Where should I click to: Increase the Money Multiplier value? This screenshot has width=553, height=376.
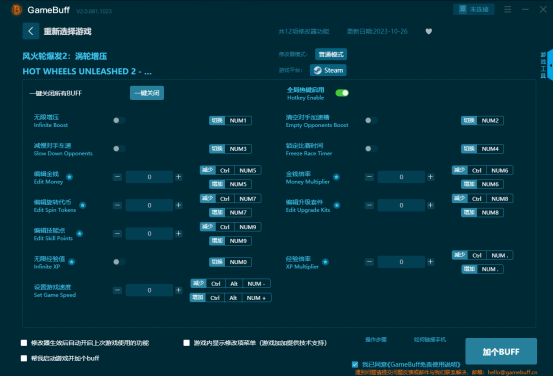431,177
